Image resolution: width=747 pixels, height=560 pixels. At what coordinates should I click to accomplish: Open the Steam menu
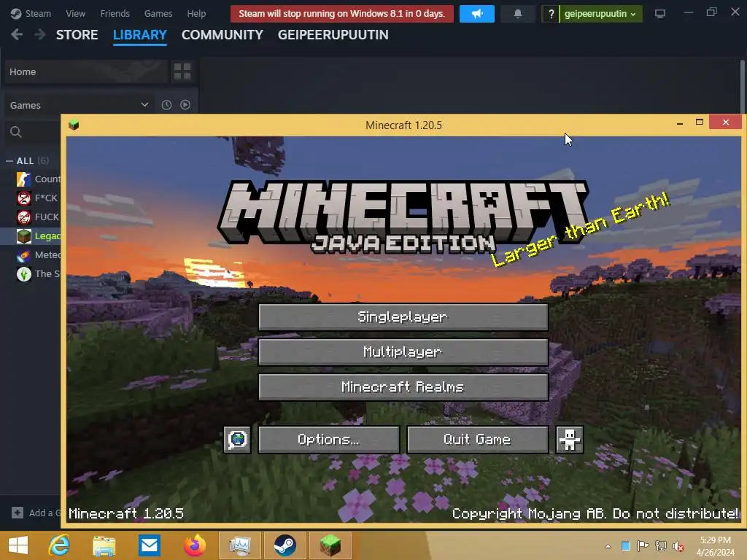31,13
